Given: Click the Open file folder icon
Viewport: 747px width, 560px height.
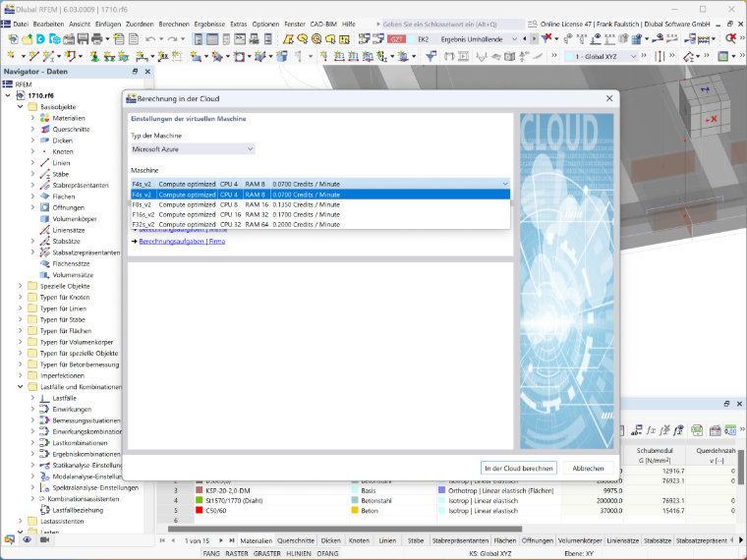Looking at the screenshot, I should [28, 39].
